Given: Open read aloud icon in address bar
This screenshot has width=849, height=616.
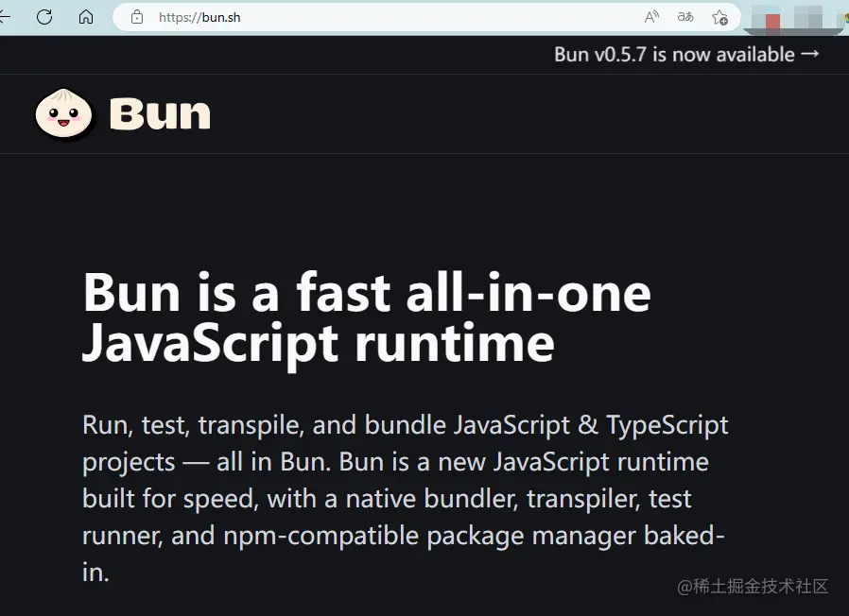Looking at the screenshot, I should pyautogui.click(x=651, y=17).
